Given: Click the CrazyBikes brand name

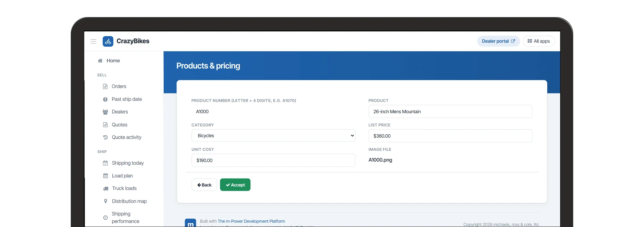Looking at the screenshot, I should coord(133,41).
